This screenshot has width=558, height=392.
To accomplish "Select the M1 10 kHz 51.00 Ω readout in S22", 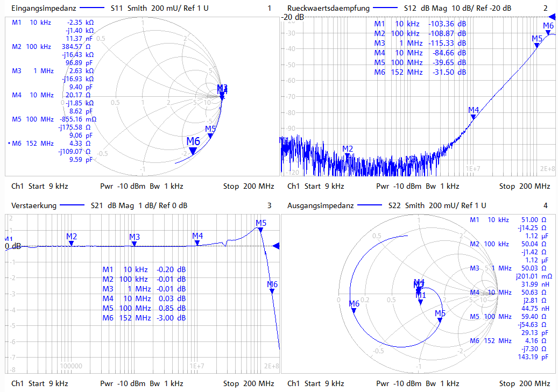I will 508,220.
